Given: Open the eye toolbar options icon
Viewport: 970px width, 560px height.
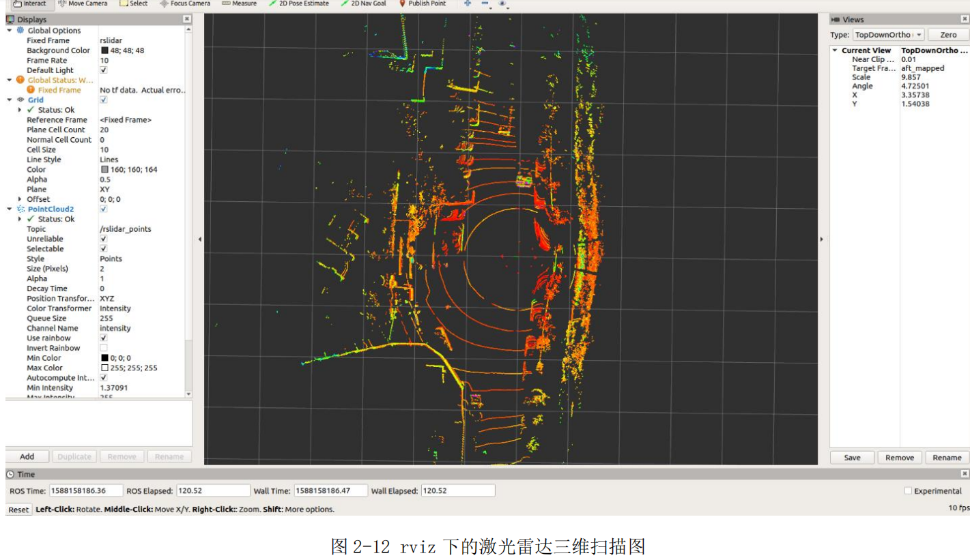Looking at the screenshot, I should click(503, 3).
